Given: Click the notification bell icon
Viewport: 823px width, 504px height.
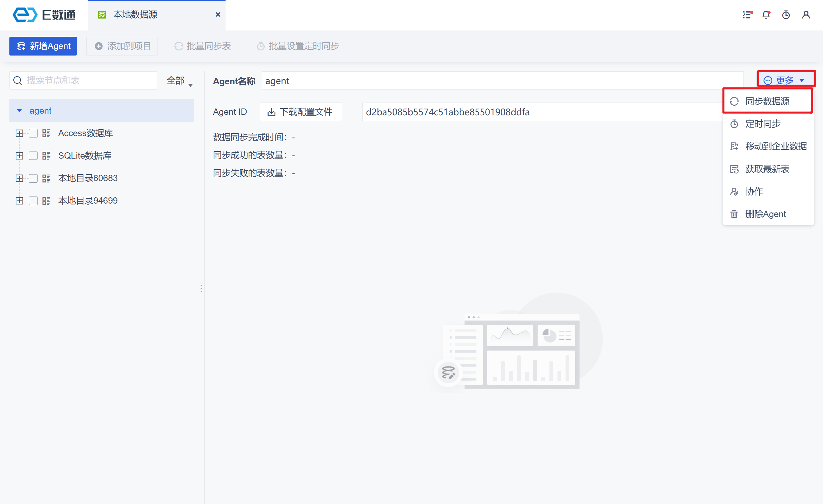Looking at the screenshot, I should [765, 15].
